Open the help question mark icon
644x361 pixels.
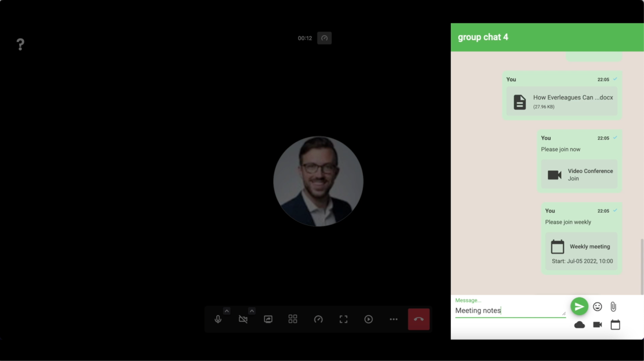(20, 44)
